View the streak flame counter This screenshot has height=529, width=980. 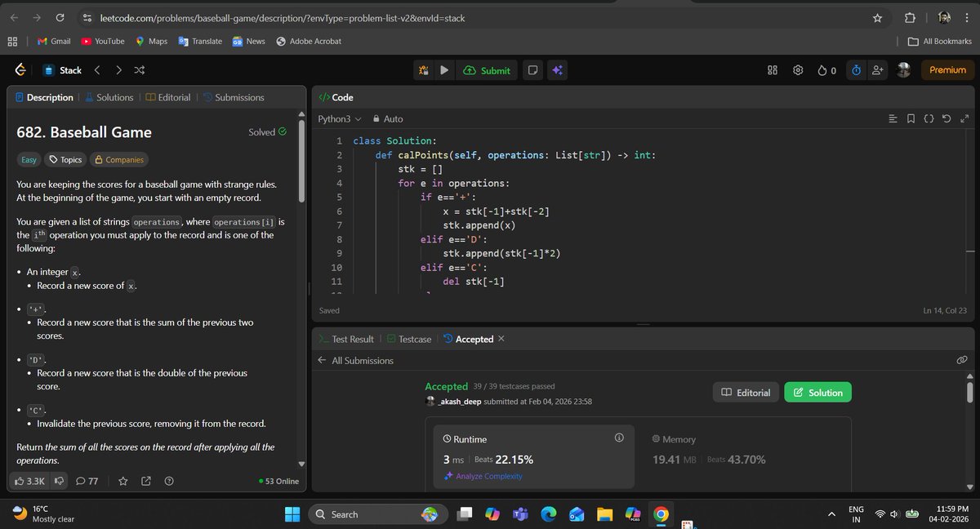tap(827, 70)
